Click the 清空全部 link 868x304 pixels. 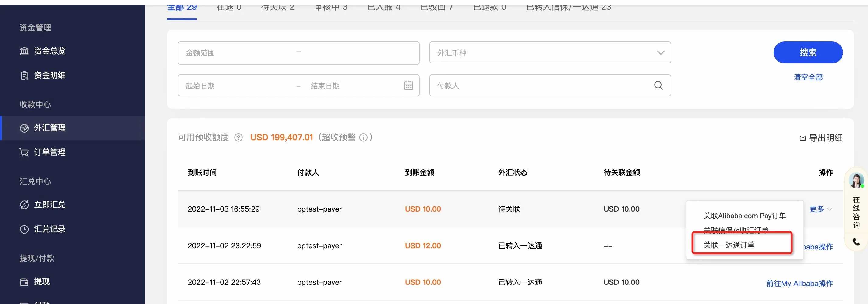click(x=808, y=77)
